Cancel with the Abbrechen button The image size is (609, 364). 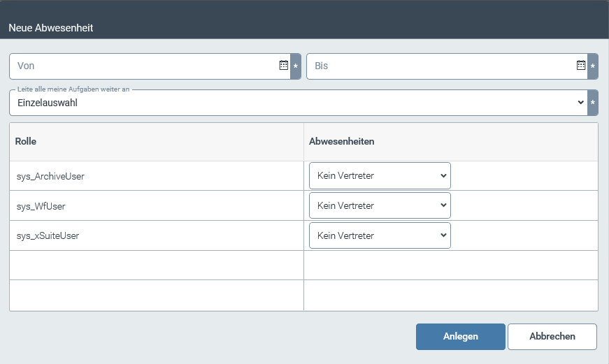click(x=552, y=336)
